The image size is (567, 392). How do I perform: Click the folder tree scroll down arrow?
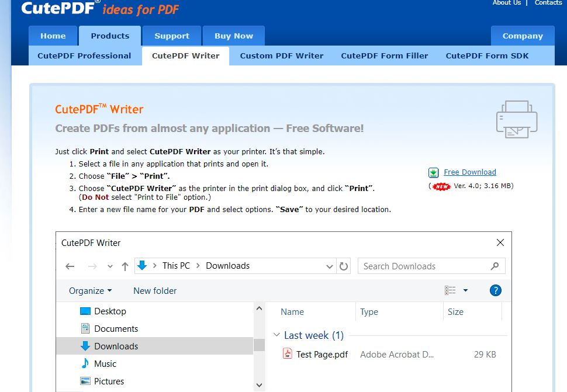[259, 385]
